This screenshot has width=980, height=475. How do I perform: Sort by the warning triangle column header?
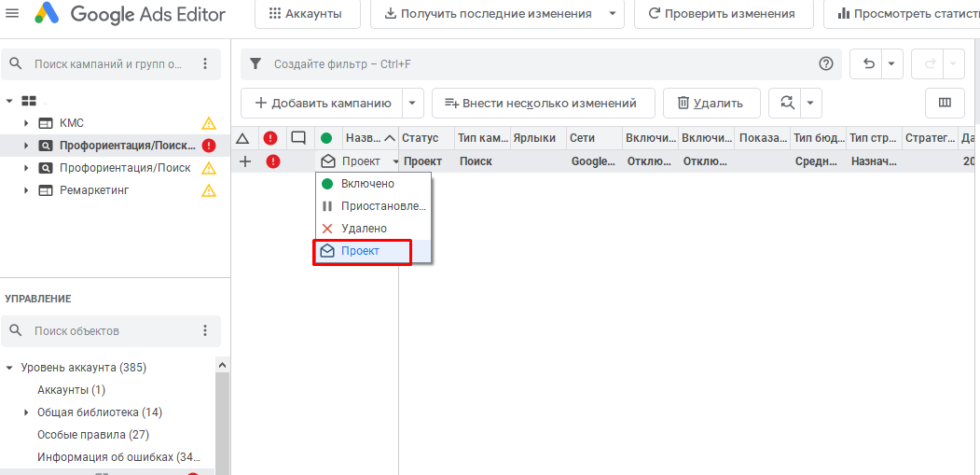tap(242, 138)
